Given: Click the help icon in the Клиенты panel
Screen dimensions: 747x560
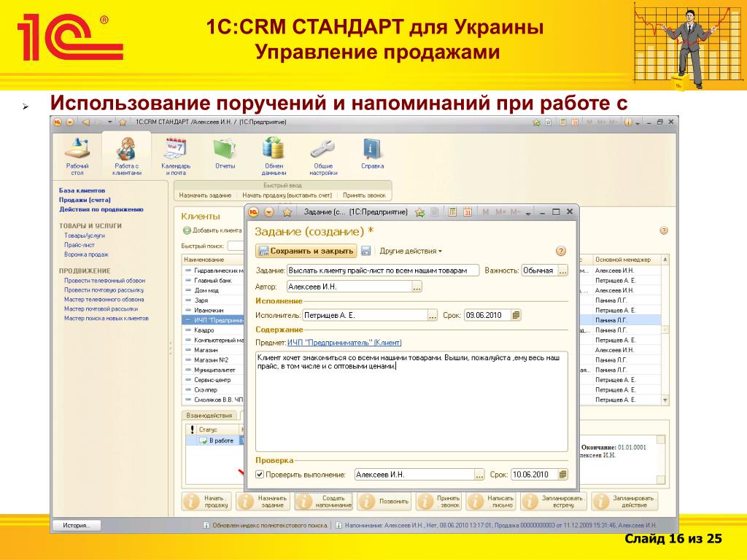Looking at the screenshot, I should click(664, 230).
